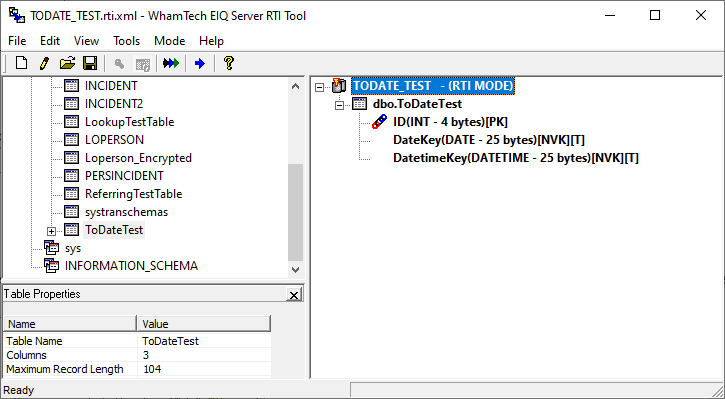Image resolution: width=725 pixels, height=399 pixels.
Task: Click the Maximum Record Length value 104
Action: [152, 369]
